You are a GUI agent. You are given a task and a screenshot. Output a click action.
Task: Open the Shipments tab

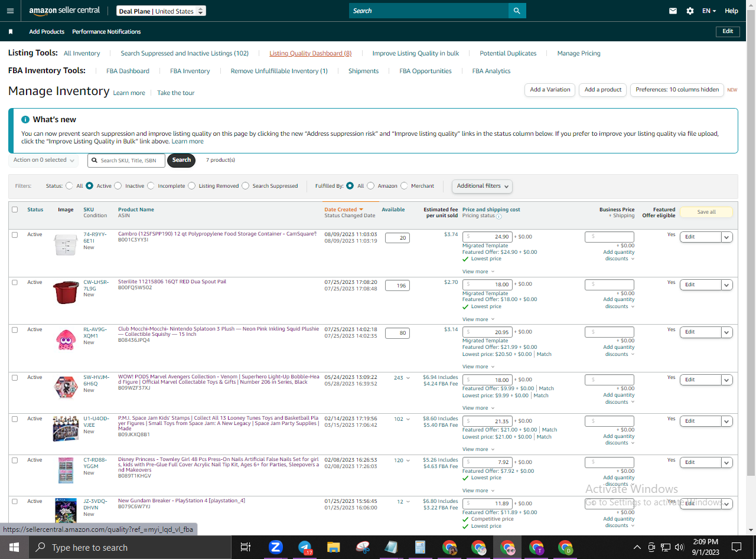tap(364, 71)
